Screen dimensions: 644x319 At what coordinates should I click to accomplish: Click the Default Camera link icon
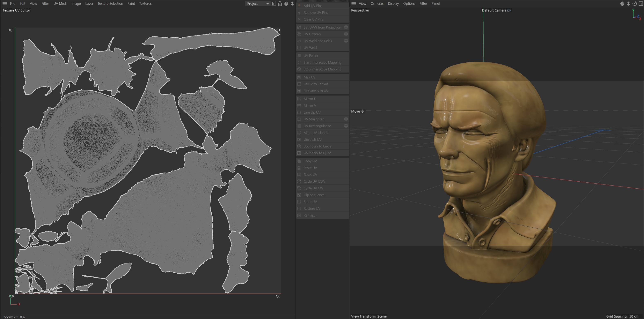pyautogui.click(x=509, y=10)
